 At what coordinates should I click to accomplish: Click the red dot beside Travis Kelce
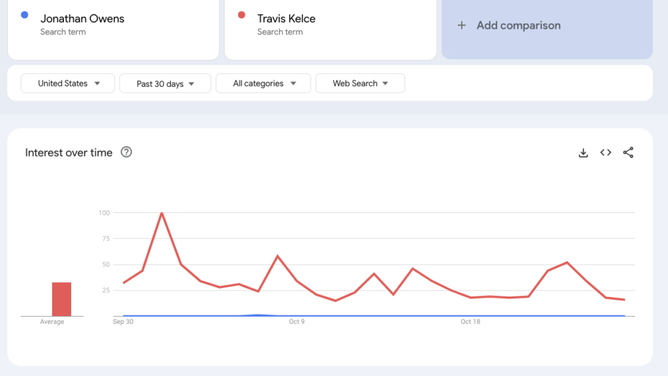coord(242,15)
